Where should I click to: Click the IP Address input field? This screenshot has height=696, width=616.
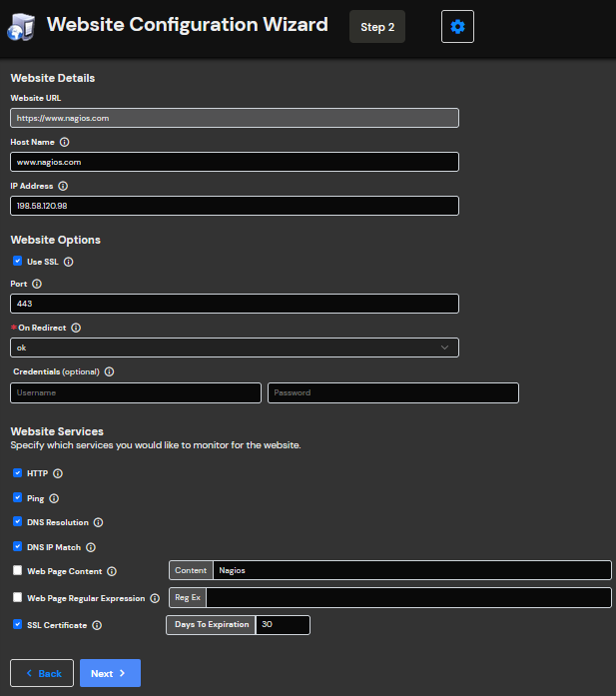235,206
